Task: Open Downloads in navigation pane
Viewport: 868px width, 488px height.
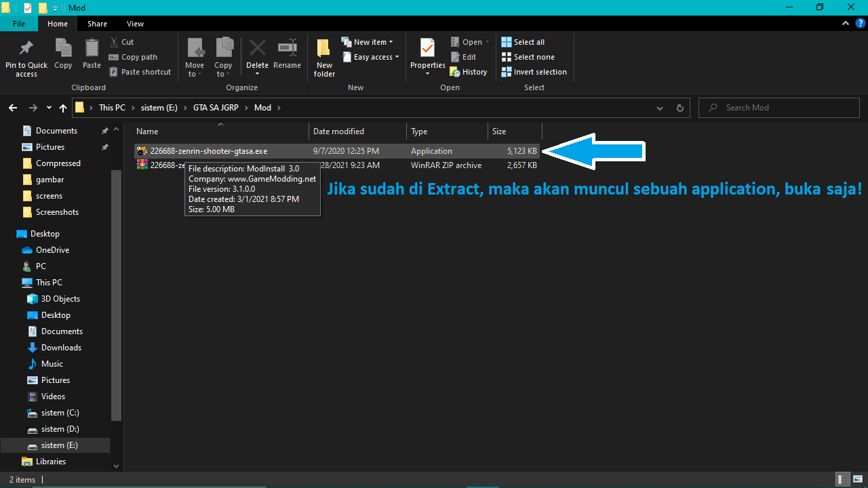Action: [61, 348]
